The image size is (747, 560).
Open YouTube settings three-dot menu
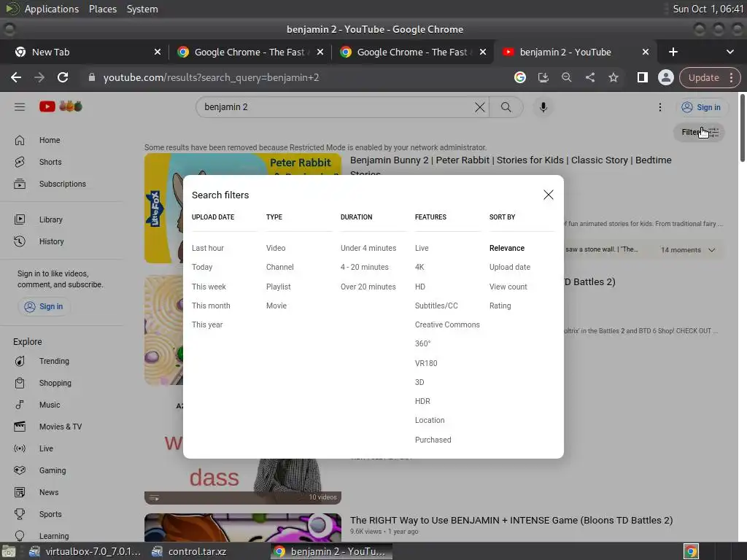(659, 107)
